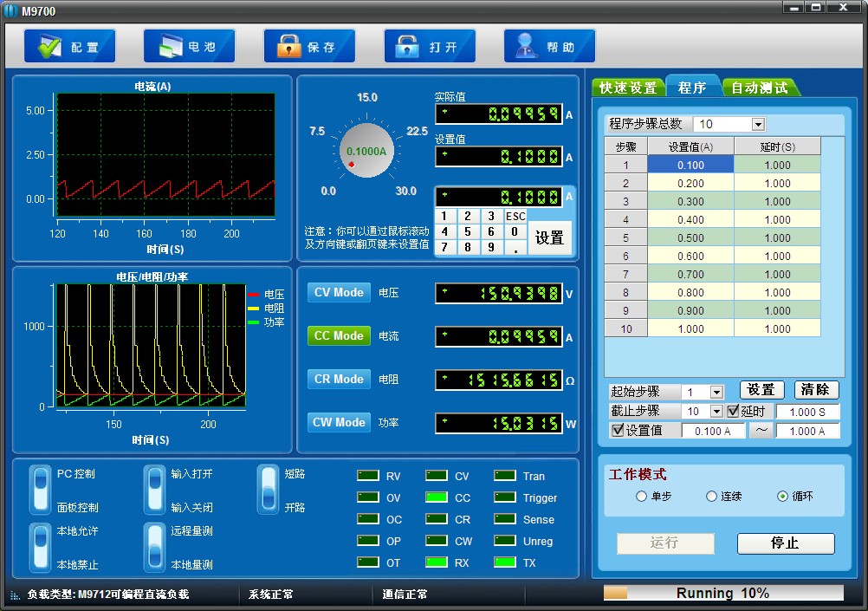The width and height of the screenshot is (868, 611).
Task: Click the CR Mode button
Action: point(339,379)
